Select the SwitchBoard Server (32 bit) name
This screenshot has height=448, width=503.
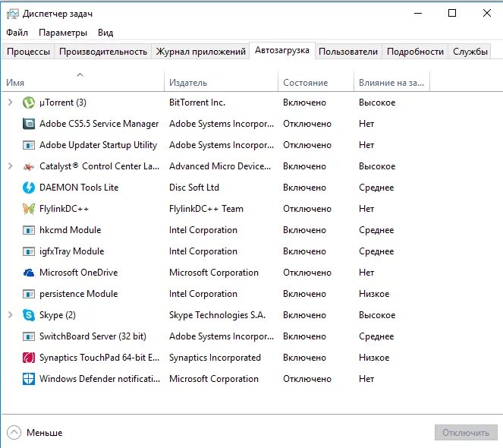(93, 336)
